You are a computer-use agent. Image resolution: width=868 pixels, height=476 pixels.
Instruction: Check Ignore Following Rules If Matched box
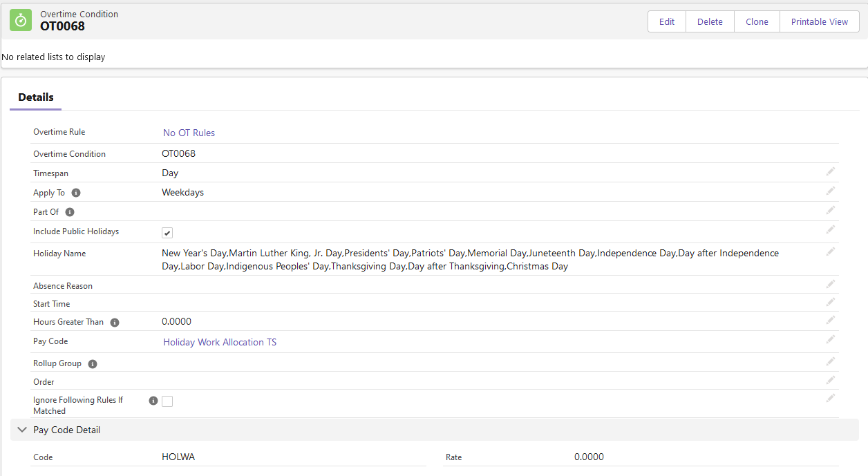167,401
